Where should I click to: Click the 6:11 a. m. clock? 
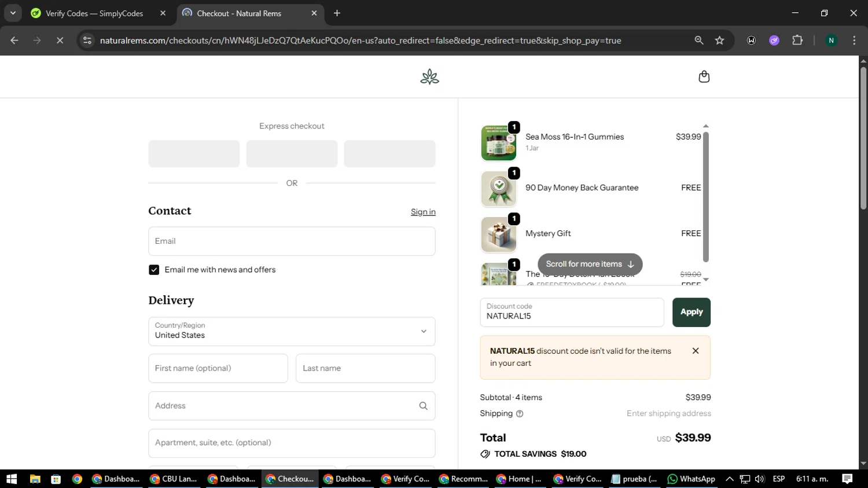tap(812, 479)
